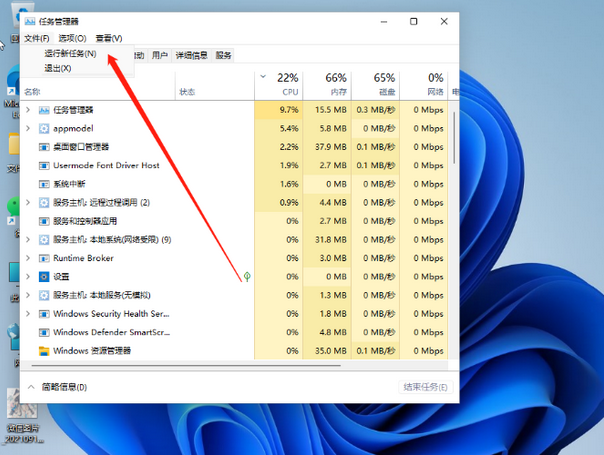Open the 服务 tab
Image resolution: width=604 pixels, height=455 pixels.
[223, 56]
